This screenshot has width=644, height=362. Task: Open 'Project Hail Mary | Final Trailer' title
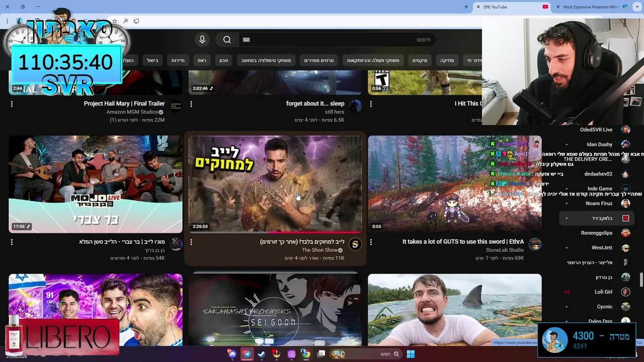click(124, 104)
